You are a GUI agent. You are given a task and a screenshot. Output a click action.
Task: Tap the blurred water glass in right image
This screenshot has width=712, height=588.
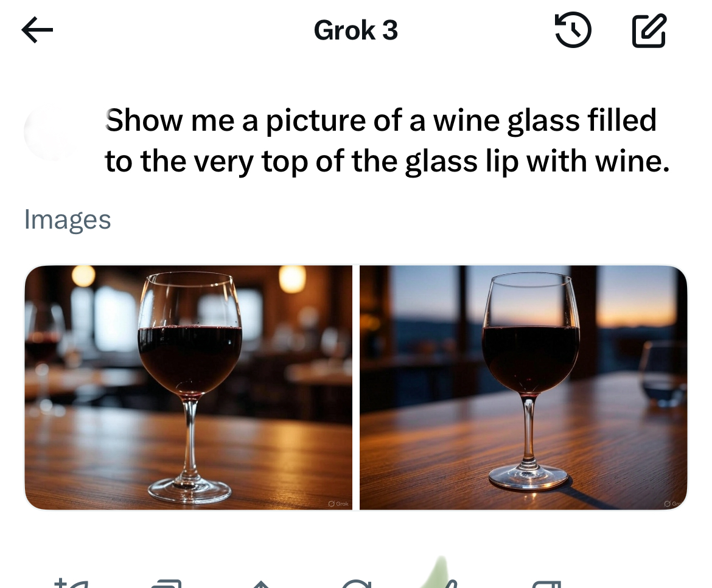(x=664, y=372)
